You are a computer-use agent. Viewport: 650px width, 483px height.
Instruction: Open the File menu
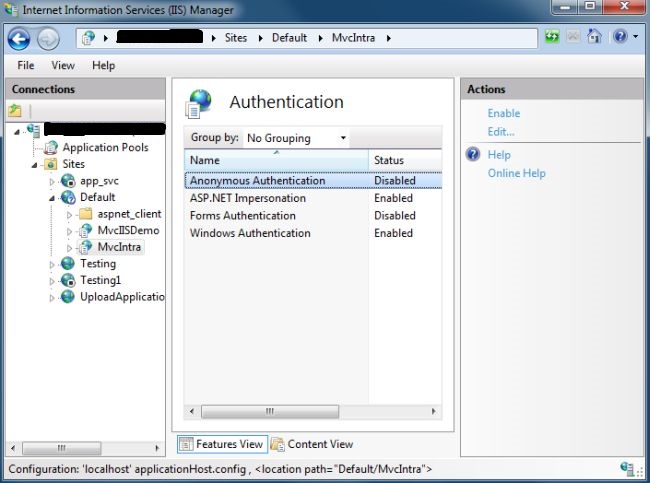coord(26,66)
